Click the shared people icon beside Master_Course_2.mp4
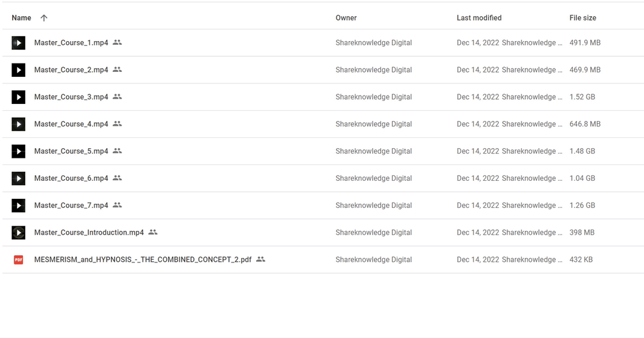The width and height of the screenshot is (644, 338). point(117,70)
